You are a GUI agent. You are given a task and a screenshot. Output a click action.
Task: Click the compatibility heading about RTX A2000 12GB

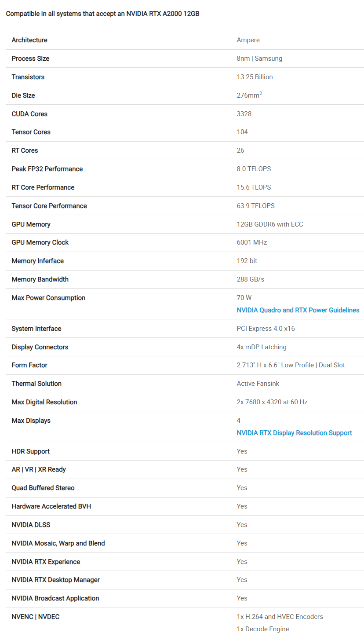pyautogui.click(x=102, y=14)
